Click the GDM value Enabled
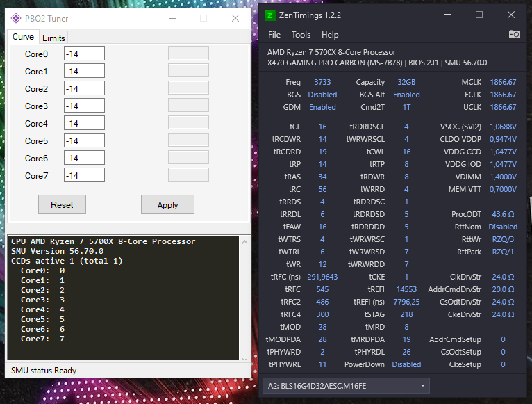This screenshot has width=532, height=404. 322,107
